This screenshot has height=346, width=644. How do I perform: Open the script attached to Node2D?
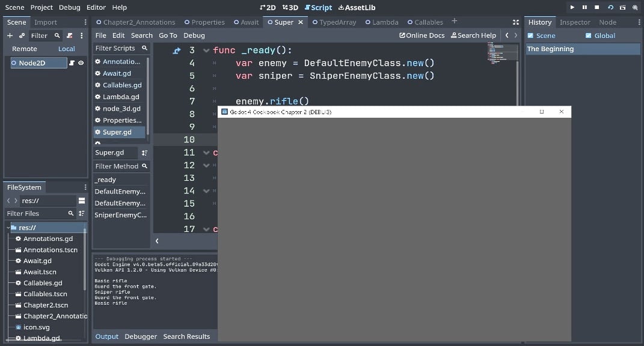pos(72,63)
